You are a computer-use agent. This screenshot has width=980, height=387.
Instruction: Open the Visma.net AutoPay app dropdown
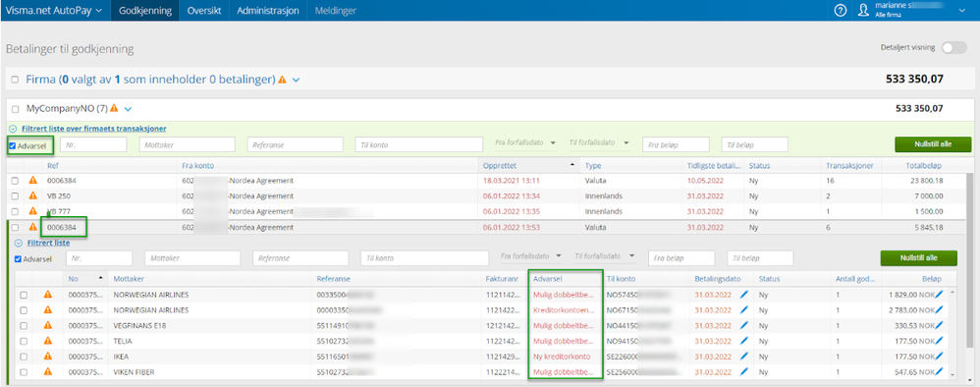53,11
